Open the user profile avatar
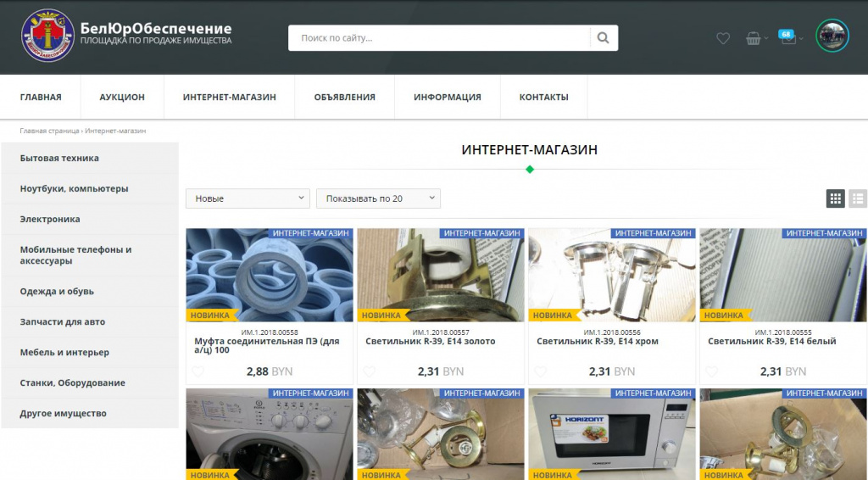Image resolution: width=868 pixels, height=480 pixels. click(832, 36)
